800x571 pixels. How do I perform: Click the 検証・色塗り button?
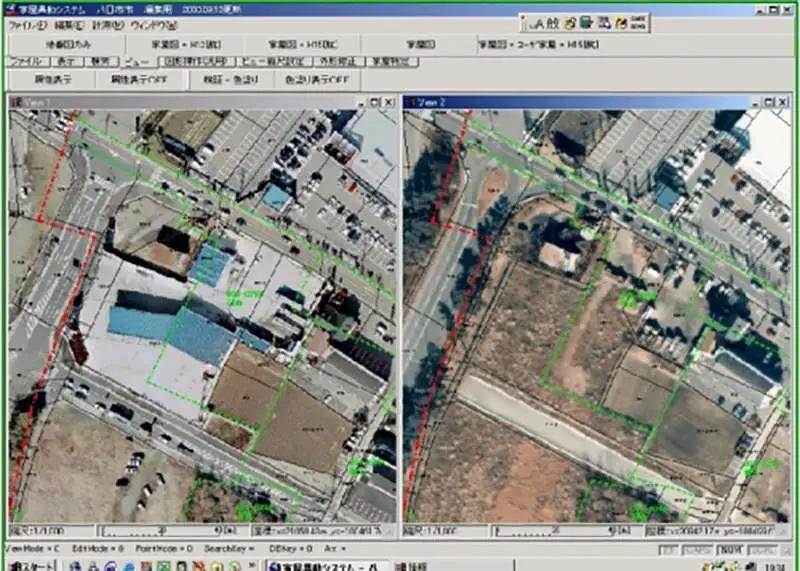[x=231, y=80]
